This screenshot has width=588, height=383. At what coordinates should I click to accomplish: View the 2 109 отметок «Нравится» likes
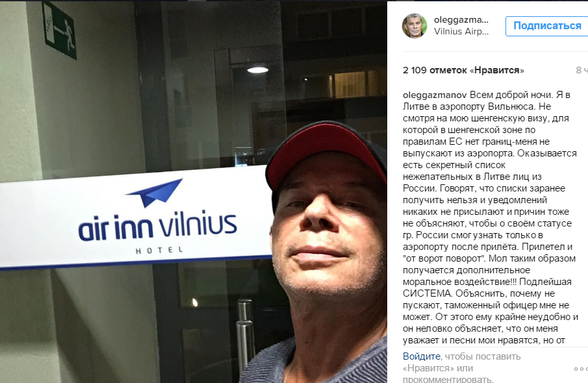coord(463,70)
